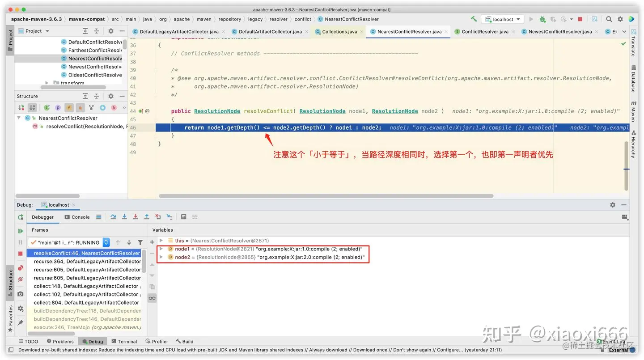Toggle Sort Alphabetically in the Structure toolbar

(32, 107)
